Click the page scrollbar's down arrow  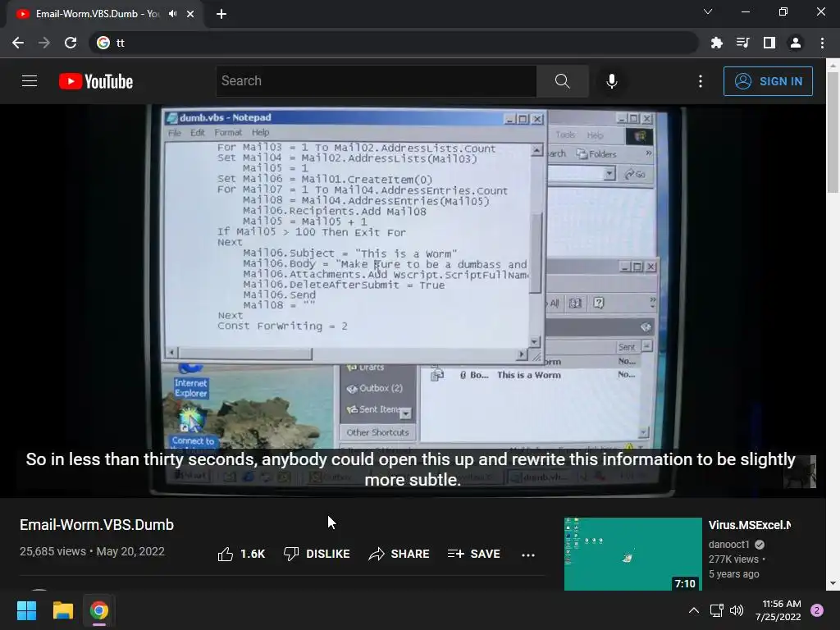click(x=833, y=583)
